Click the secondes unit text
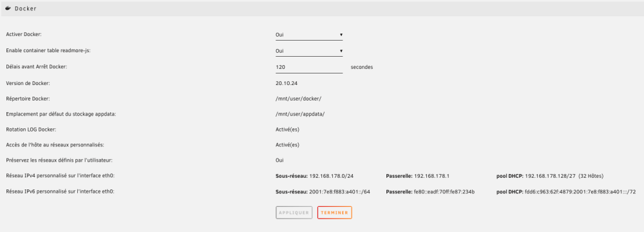The image size is (644, 232). point(362,67)
